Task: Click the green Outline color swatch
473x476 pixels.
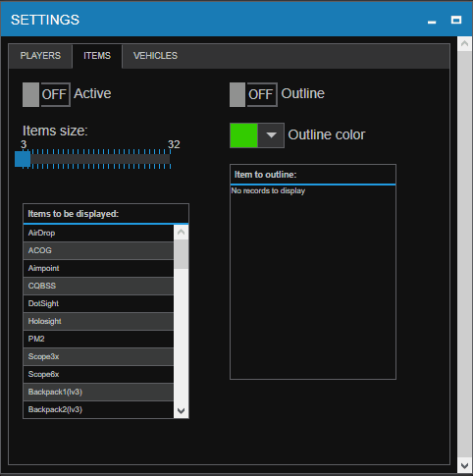Action: 244,135
